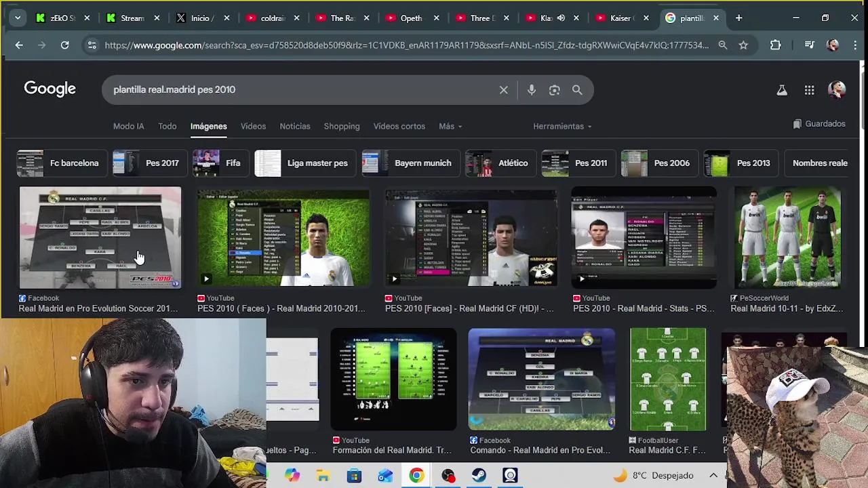The width and height of the screenshot is (868, 488).
Task: Open Chrome extensions puzzle icon
Action: click(x=775, y=45)
